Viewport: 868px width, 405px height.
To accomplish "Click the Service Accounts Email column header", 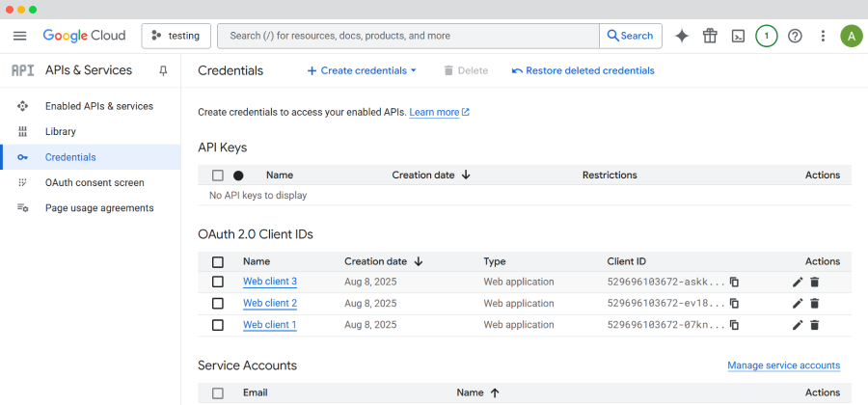I will [x=256, y=392].
